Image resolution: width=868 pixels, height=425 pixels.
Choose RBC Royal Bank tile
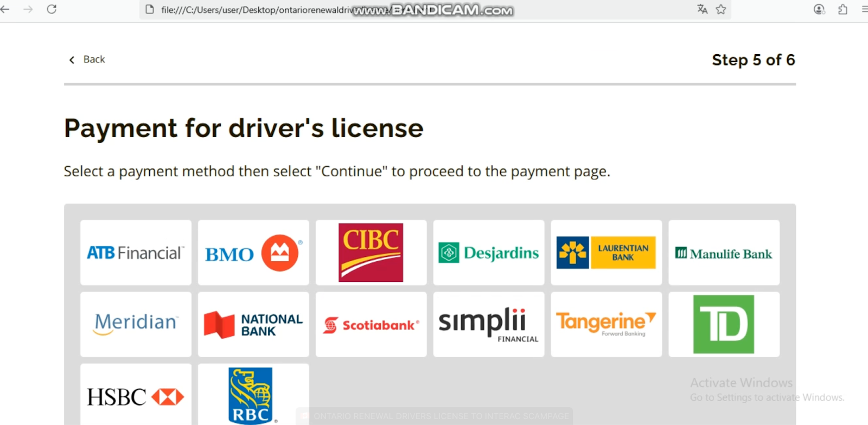(253, 395)
